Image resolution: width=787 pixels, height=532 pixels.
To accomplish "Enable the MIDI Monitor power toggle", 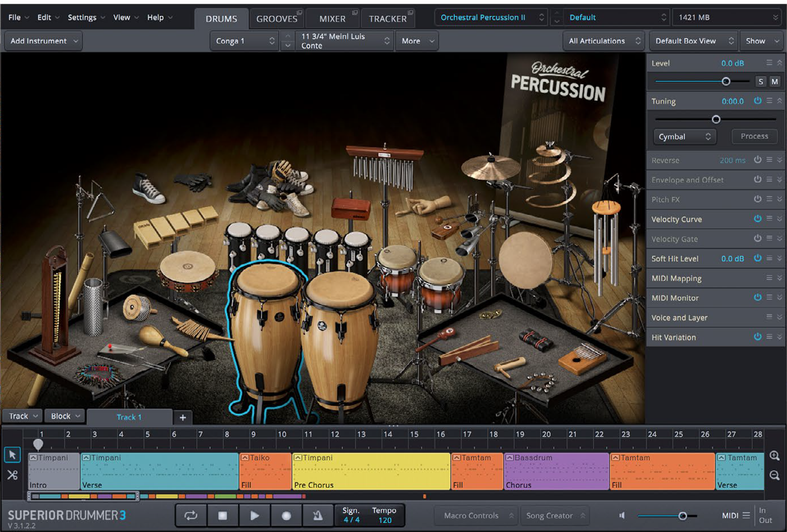I will (758, 297).
